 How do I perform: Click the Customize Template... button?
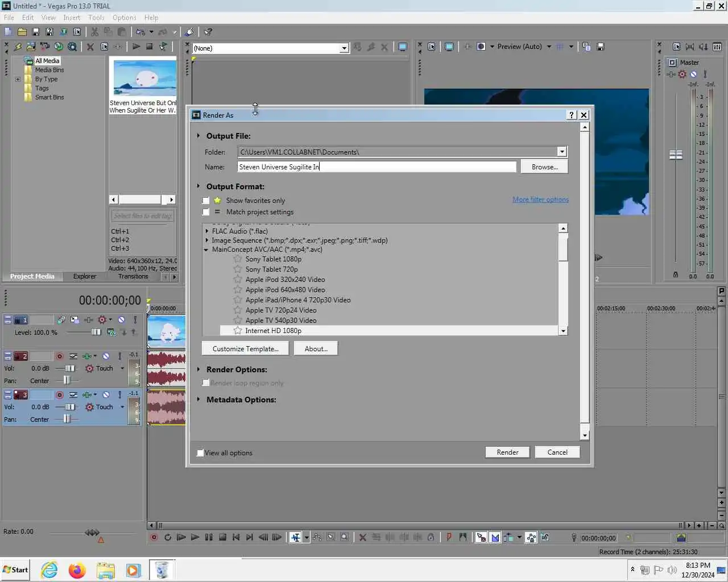(x=245, y=349)
